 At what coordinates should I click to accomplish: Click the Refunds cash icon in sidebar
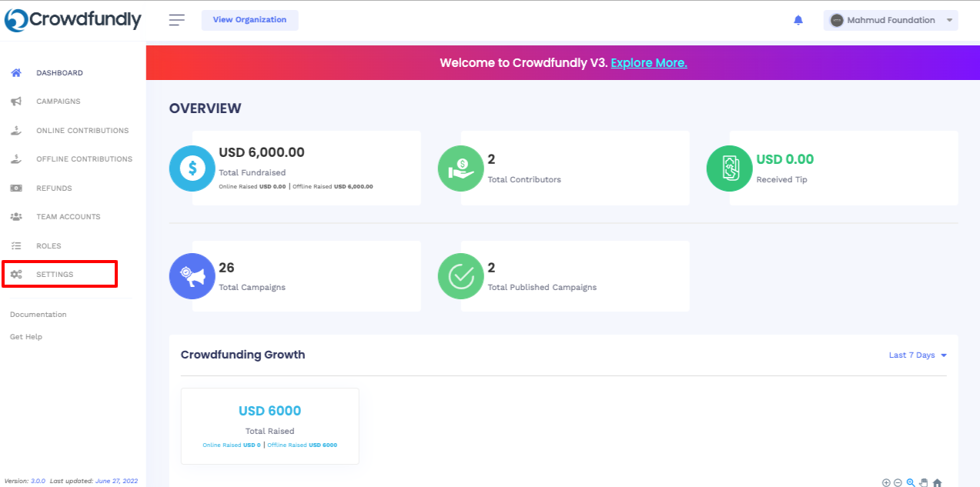pyautogui.click(x=16, y=188)
